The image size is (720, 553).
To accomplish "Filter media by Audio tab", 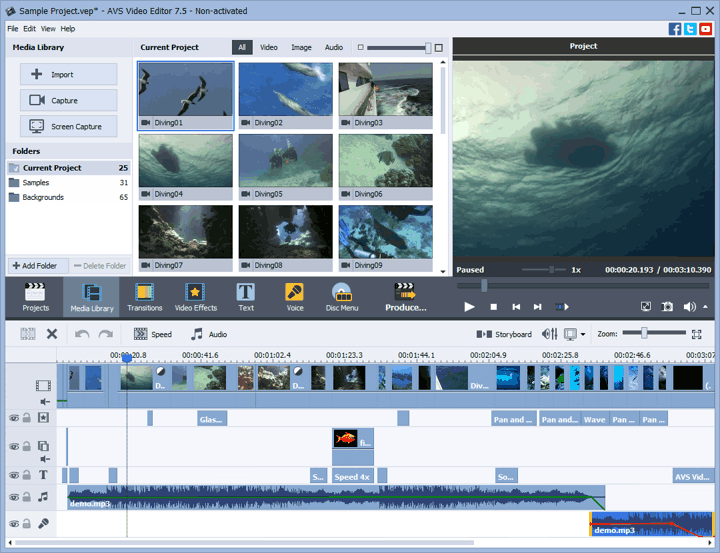I will [334, 47].
